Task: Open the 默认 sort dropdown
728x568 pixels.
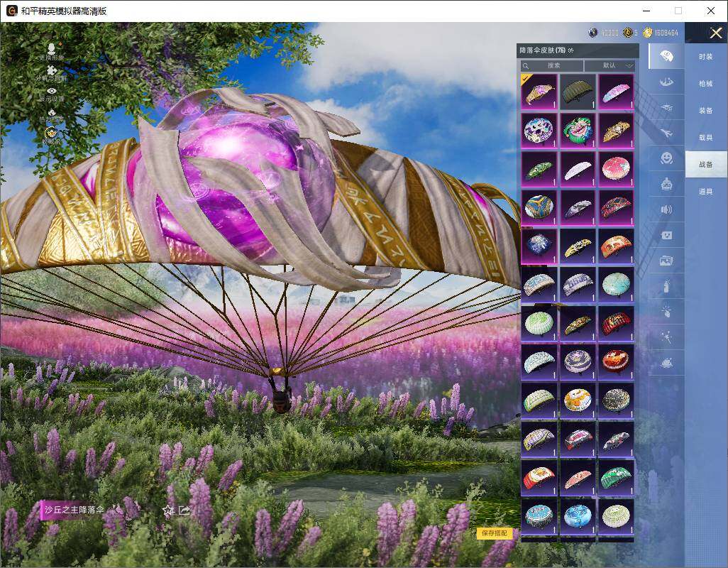Action: [610, 65]
